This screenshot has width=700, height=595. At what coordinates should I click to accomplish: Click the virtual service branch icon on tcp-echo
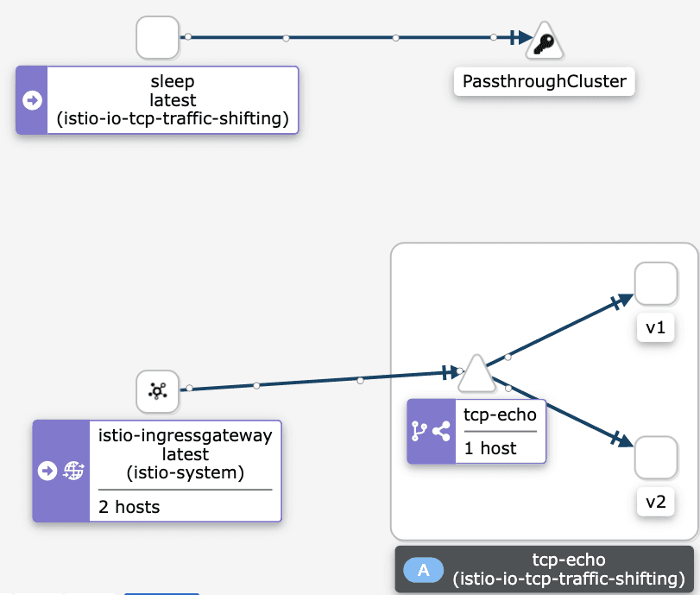[419, 431]
